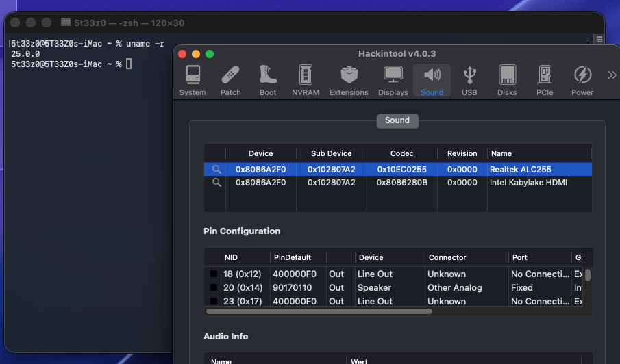Open the System tab in Hackintool
The height and width of the screenshot is (364, 620).
point(193,81)
